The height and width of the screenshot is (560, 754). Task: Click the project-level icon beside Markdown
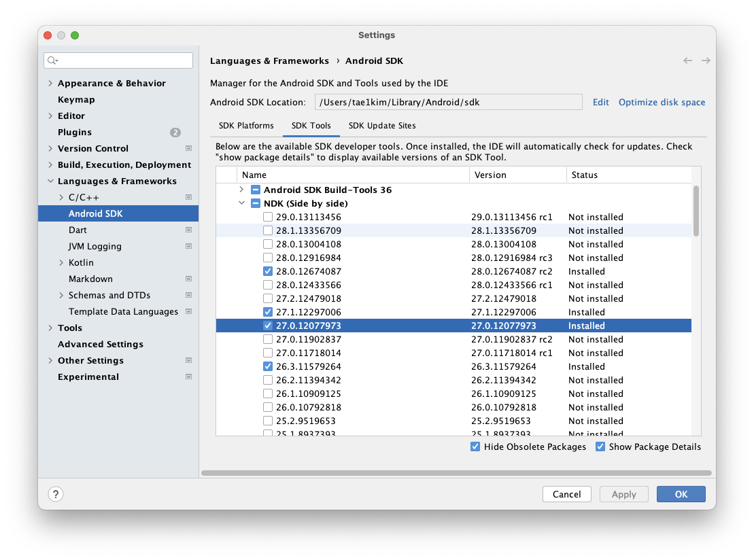point(188,279)
